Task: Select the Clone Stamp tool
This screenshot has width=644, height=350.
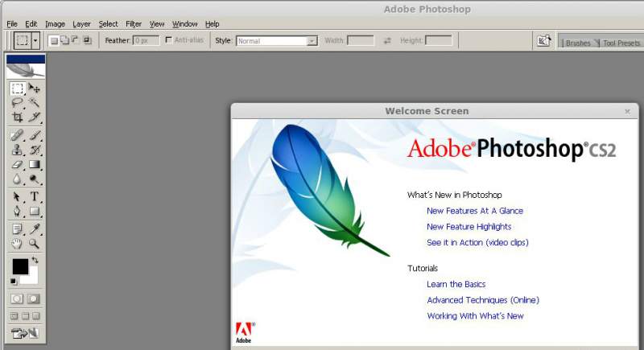Action: coord(17,150)
